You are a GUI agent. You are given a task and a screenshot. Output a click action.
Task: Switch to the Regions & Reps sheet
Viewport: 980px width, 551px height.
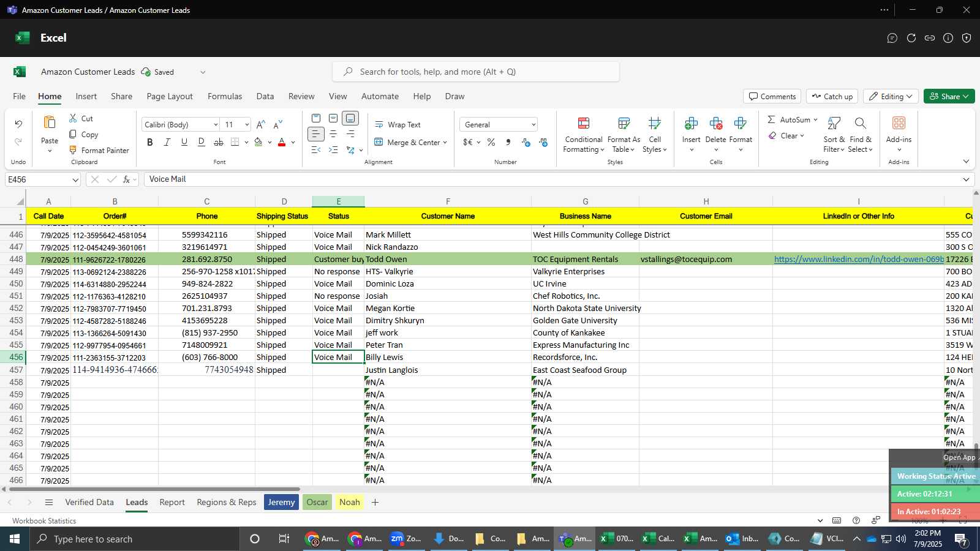[227, 502]
